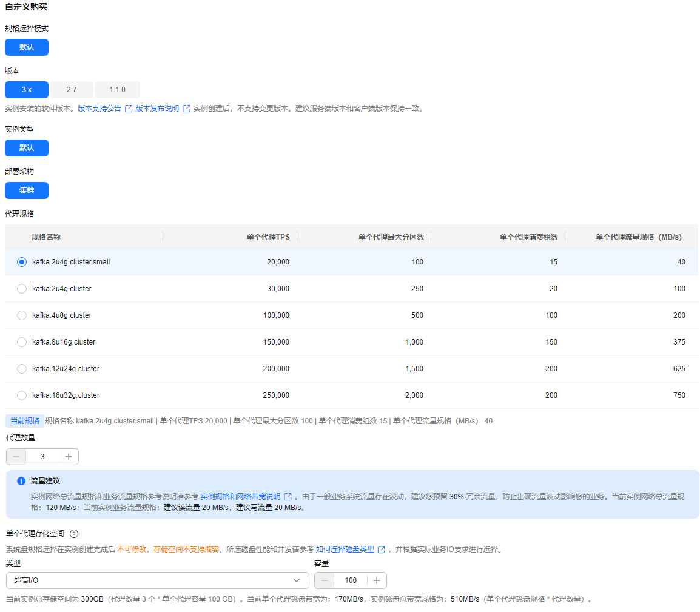This screenshot has height=612, width=700.
Task: Open external link icon after 实例规格和网络带宽说明
Action: pos(288,496)
